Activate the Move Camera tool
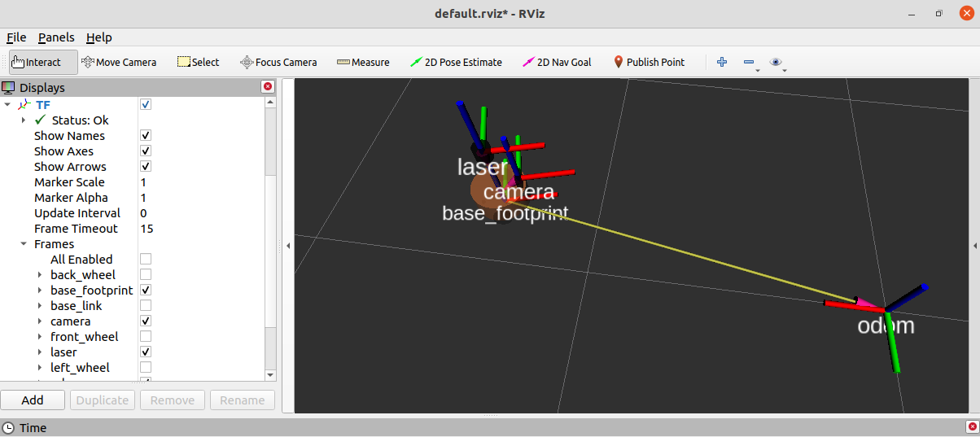This screenshot has height=437, width=980. [119, 62]
